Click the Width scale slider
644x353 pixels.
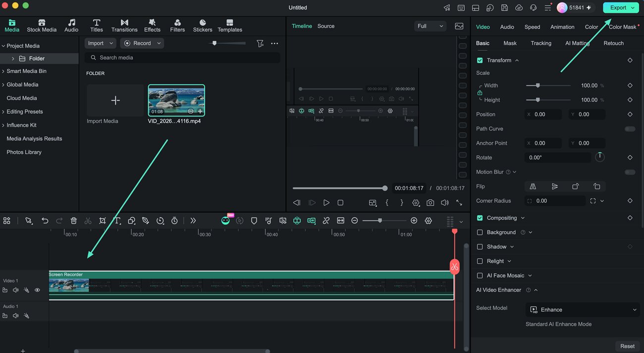(548, 85)
